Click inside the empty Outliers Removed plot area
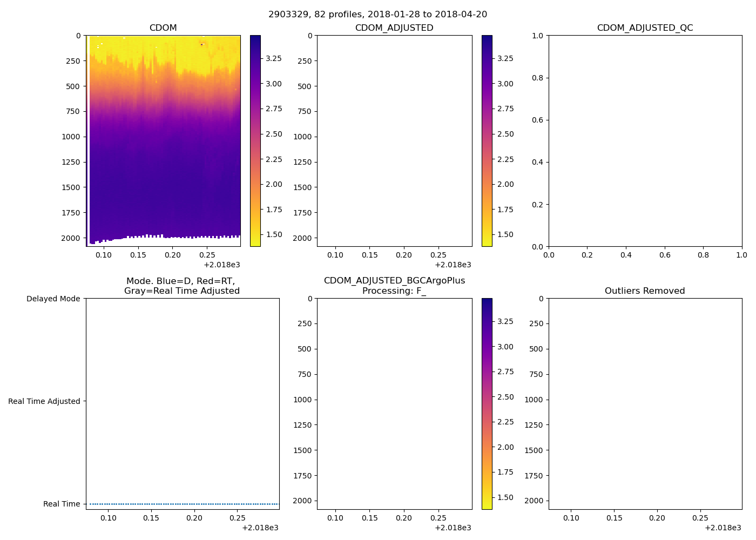Image resolution: width=756 pixels, height=540 pixels. coord(645,403)
